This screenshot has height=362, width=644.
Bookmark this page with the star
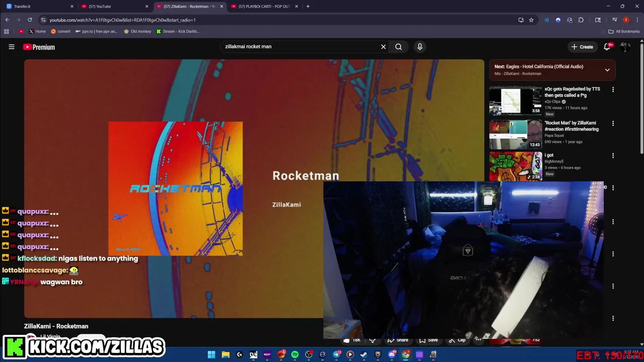click(531, 20)
